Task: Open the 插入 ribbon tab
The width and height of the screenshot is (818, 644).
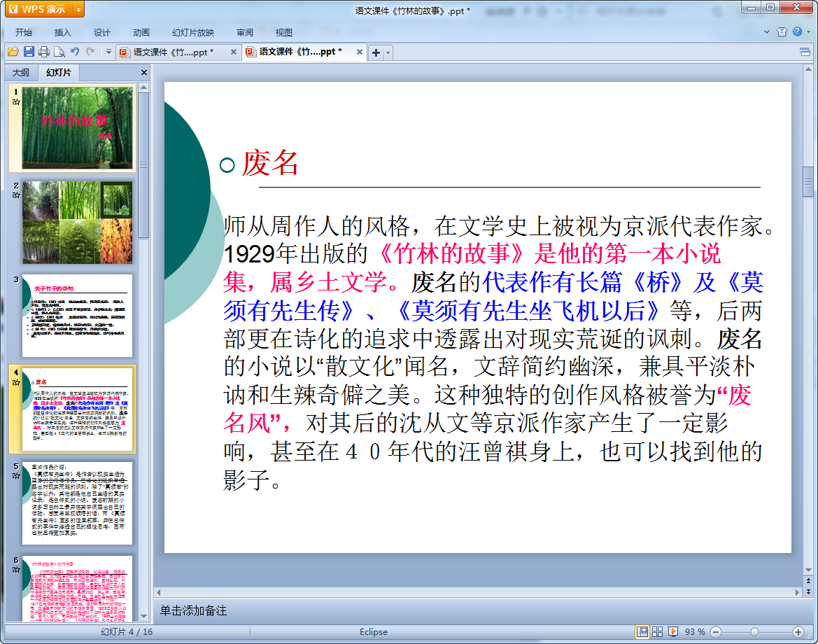Action: click(62, 32)
